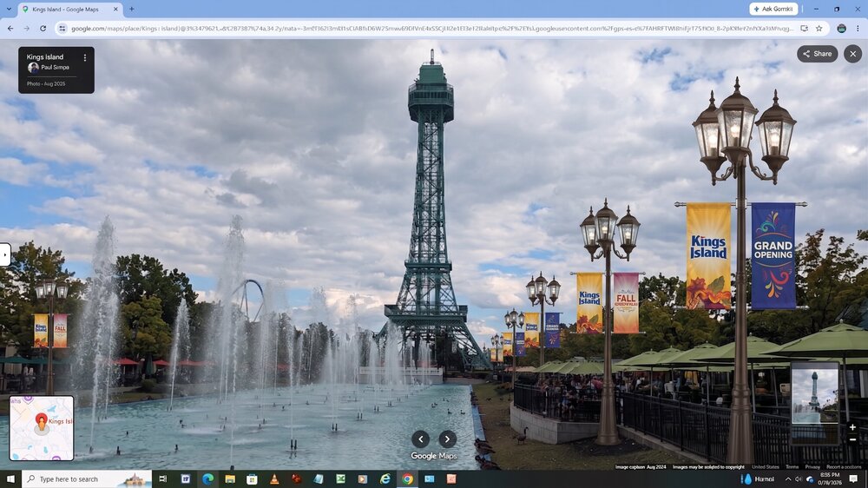Click the Ask Gemini button

point(773,9)
